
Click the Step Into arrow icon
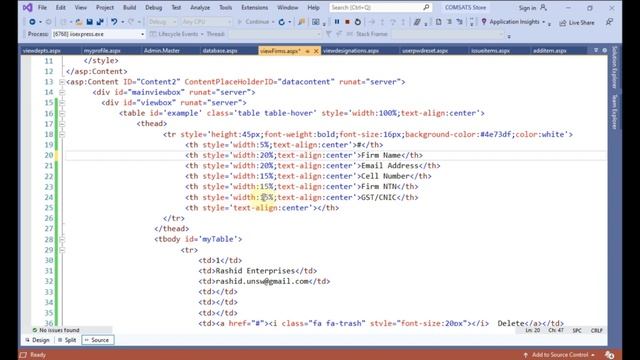click(x=382, y=22)
